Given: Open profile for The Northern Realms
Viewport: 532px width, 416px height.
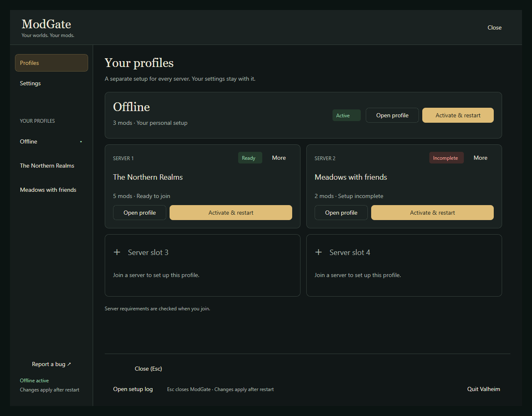Looking at the screenshot, I should [140, 213].
